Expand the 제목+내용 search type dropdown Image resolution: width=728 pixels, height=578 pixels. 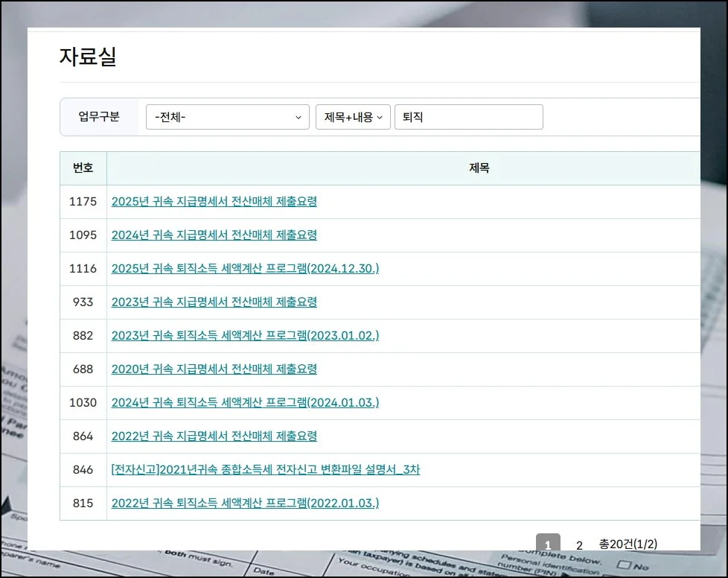pyautogui.click(x=353, y=117)
